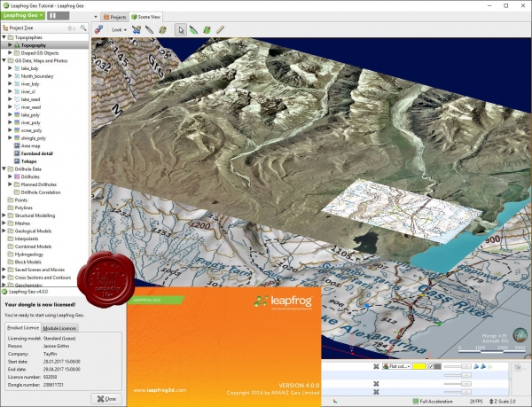This screenshot has width=532, height=407.
Task: Click the Area map image icon
Action: click(x=17, y=145)
